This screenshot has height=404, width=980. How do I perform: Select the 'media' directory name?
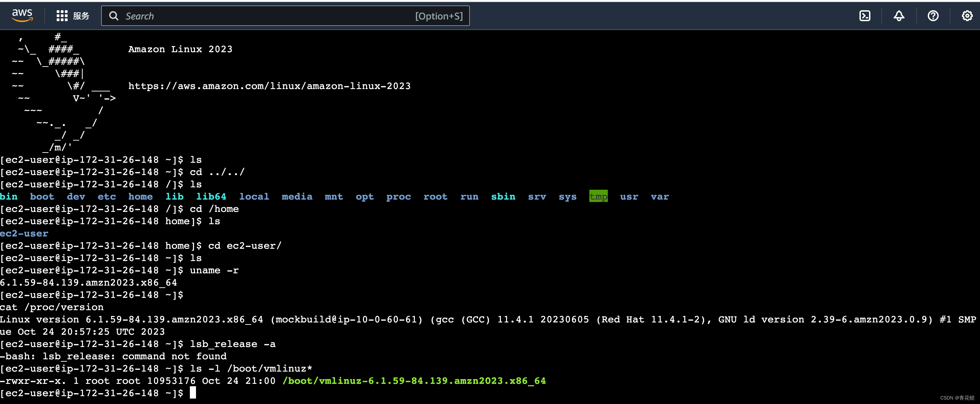(x=297, y=197)
